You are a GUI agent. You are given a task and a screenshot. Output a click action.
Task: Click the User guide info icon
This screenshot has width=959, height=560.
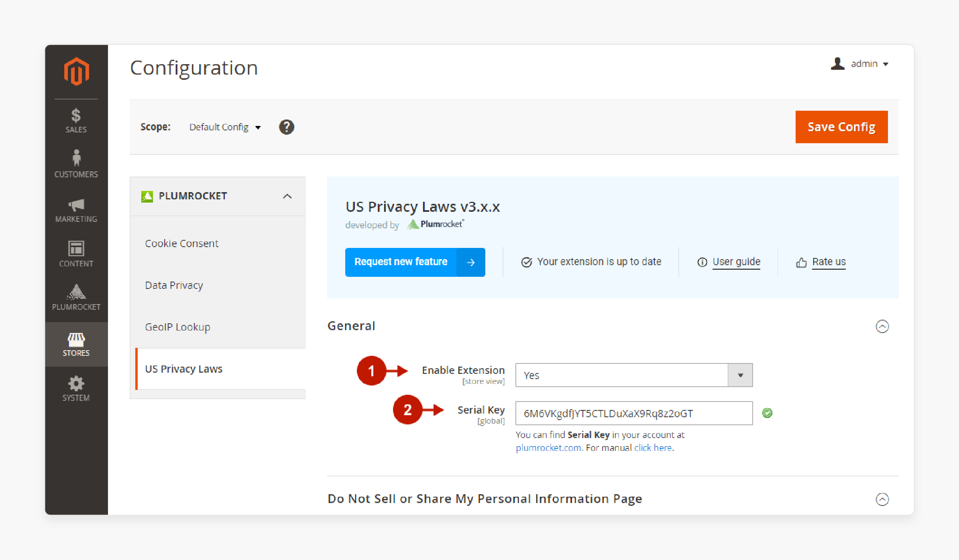pyautogui.click(x=702, y=262)
